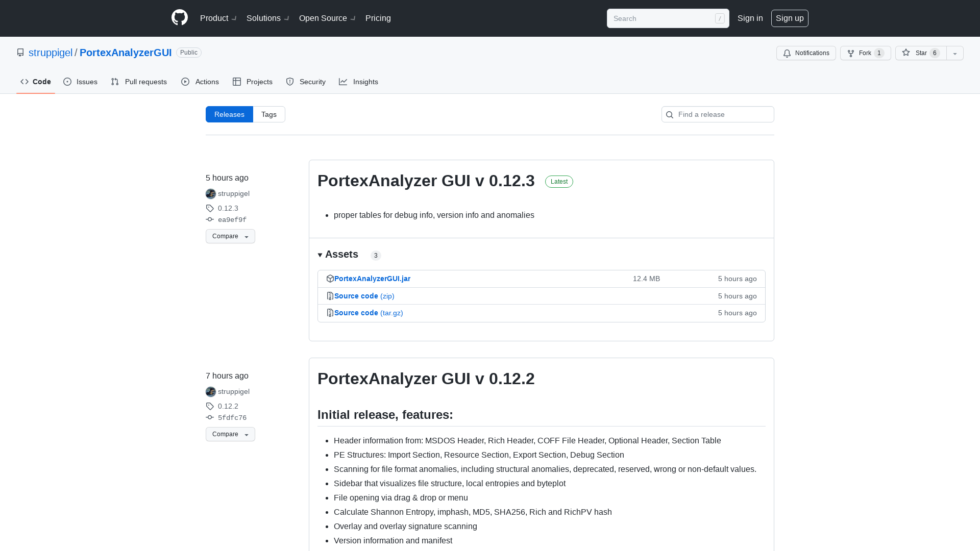Focus the top Search field

[668, 18]
